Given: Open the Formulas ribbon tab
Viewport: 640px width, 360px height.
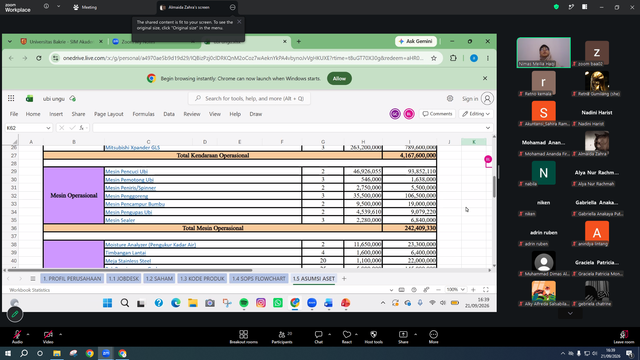Looking at the screenshot, I should coord(143,114).
